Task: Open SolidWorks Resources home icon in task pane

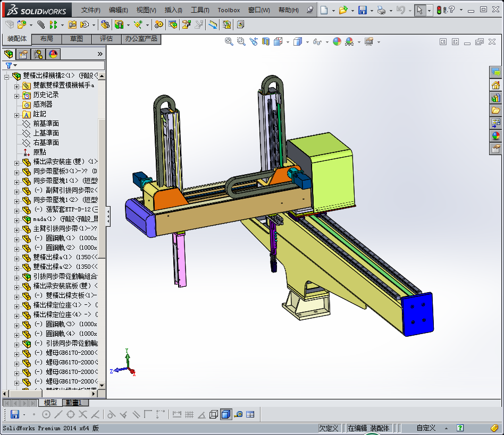Action: [x=495, y=85]
